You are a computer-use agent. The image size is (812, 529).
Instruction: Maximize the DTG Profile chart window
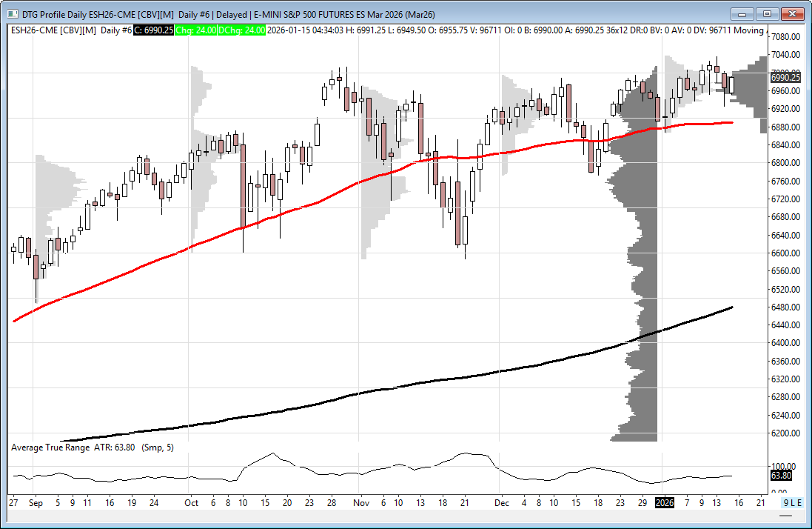[768, 13]
